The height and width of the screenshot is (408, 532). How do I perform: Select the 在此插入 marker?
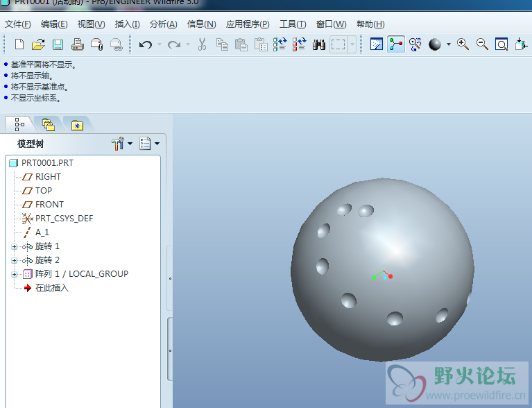pyautogui.click(x=46, y=288)
